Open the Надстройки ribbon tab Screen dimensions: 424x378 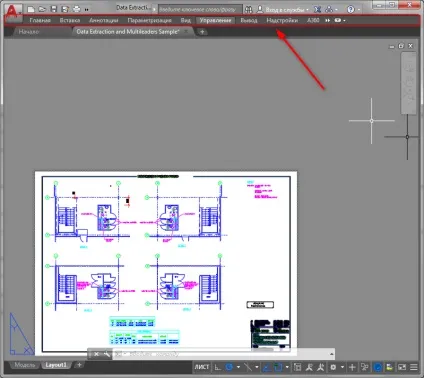[282, 20]
